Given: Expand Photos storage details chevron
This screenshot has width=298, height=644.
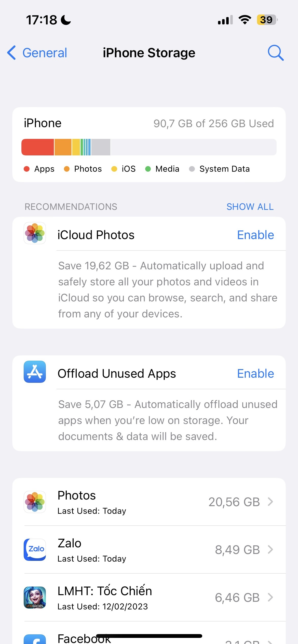Looking at the screenshot, I should click(x=270, y=502).
